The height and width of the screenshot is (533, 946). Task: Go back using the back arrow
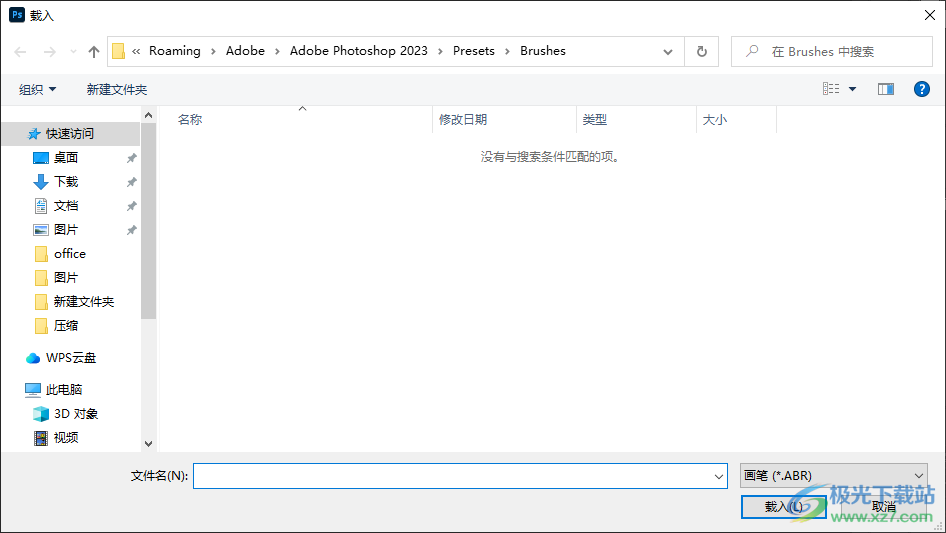pyautogui.click(x=21, y=52)
